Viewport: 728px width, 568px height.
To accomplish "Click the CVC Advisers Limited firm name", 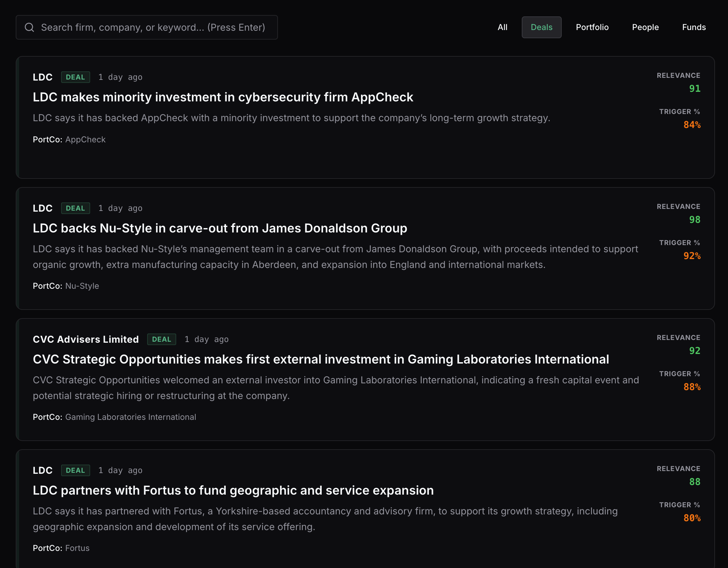I will tap(86, 339).
